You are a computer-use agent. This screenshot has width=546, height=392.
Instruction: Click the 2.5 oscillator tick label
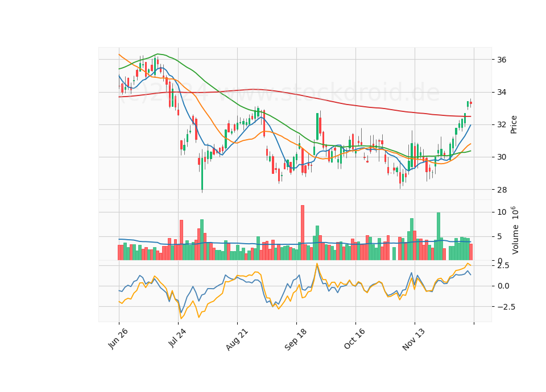503,266
